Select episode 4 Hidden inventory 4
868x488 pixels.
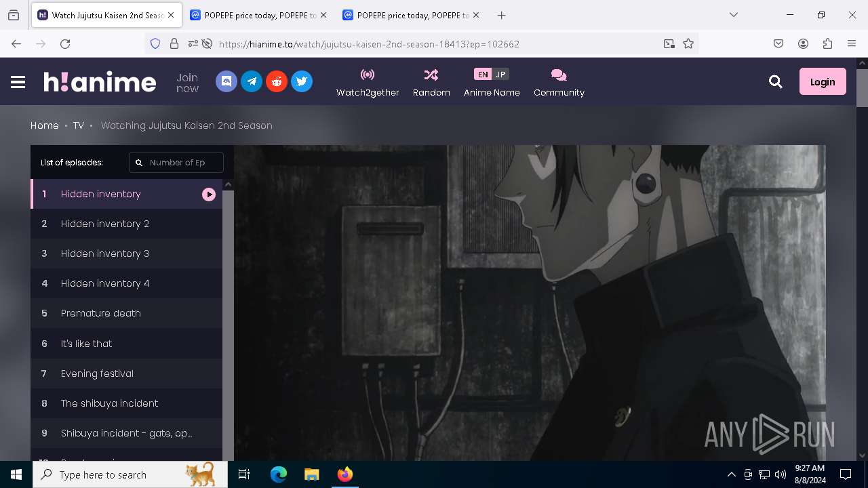(x=127, y=283)
